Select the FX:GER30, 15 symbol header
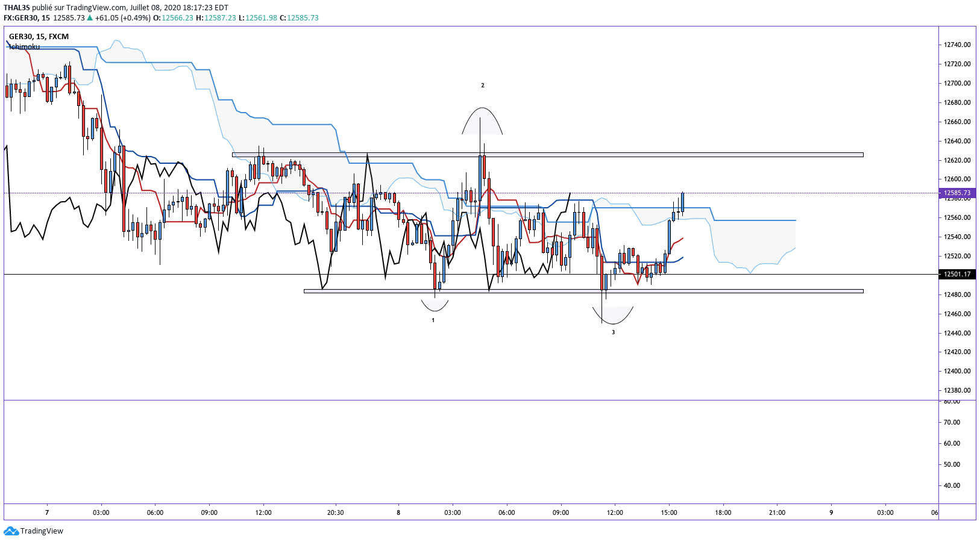980x542 pixels. (x=27, y=17)
